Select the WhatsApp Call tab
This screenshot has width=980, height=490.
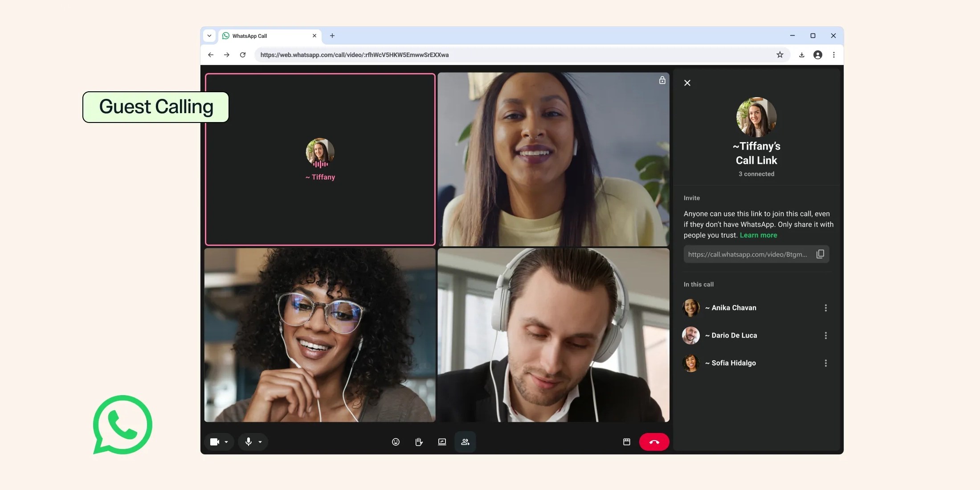click(269, 36)
